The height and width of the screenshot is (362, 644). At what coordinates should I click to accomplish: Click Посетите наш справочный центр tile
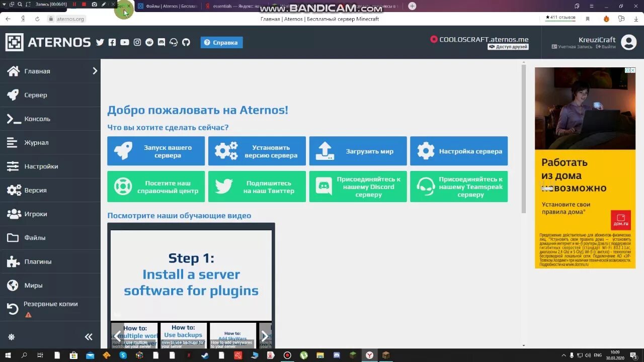(156, 187)
